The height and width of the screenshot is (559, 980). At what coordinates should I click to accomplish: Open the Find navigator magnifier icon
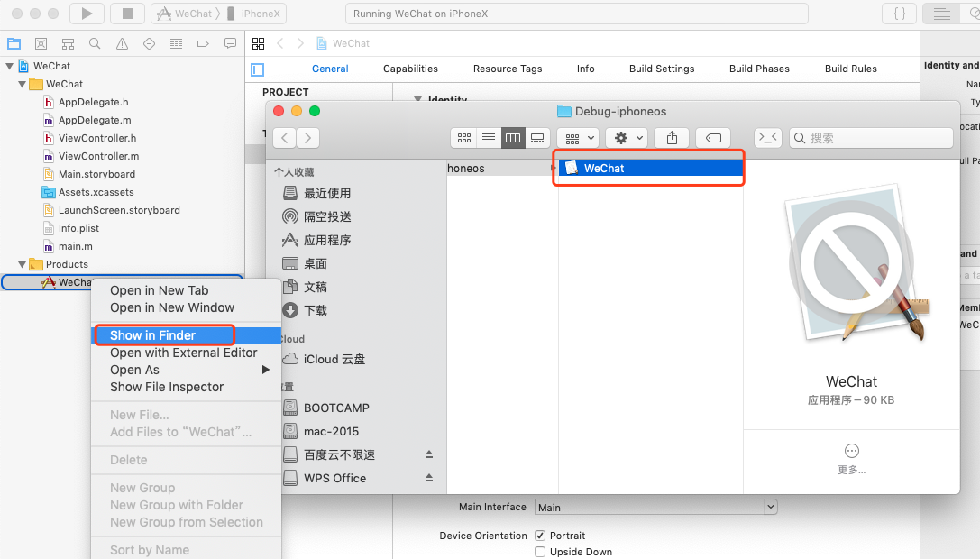tap(95, 43)
